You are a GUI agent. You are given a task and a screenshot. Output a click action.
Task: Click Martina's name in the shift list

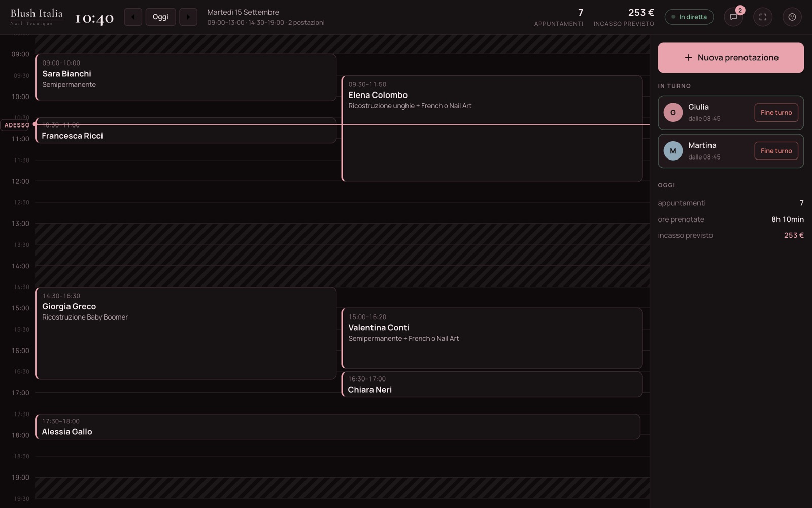point(702,145)
